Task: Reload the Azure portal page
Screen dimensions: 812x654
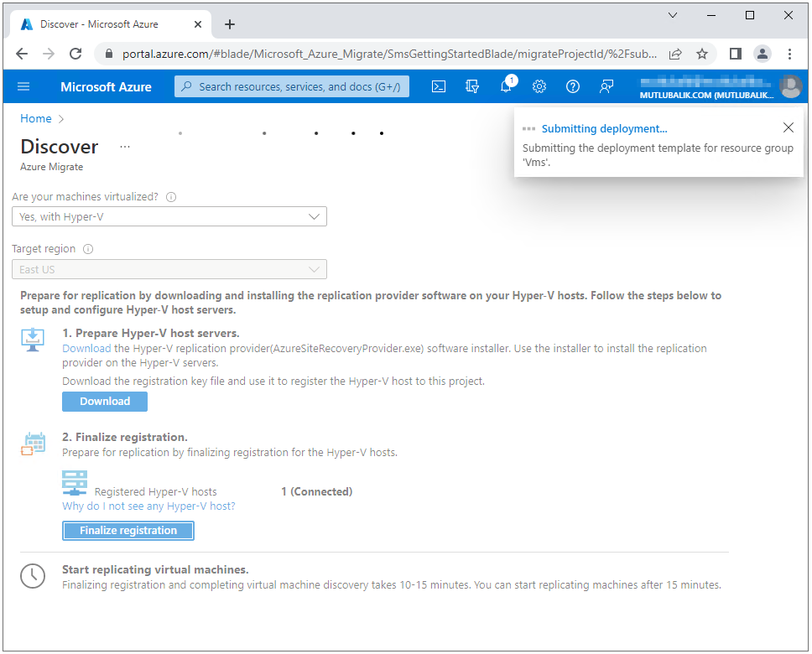Action: point(75,54)
